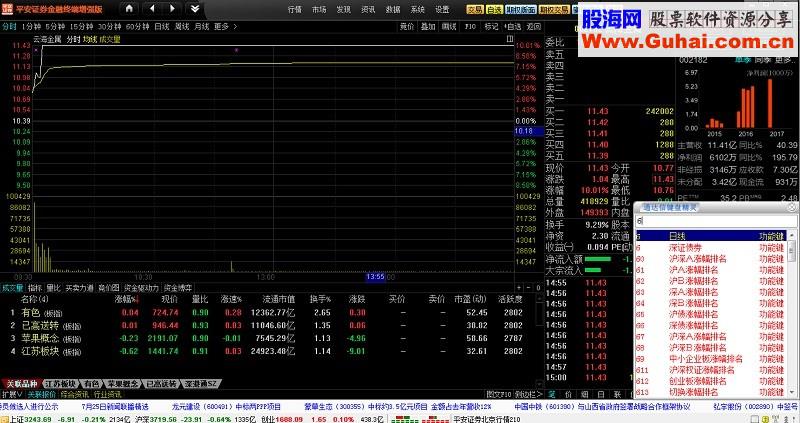The height and width of the screenshot is (423, 800).
Task: Switch to 60分钟 chart period
Action: [138, 26]
